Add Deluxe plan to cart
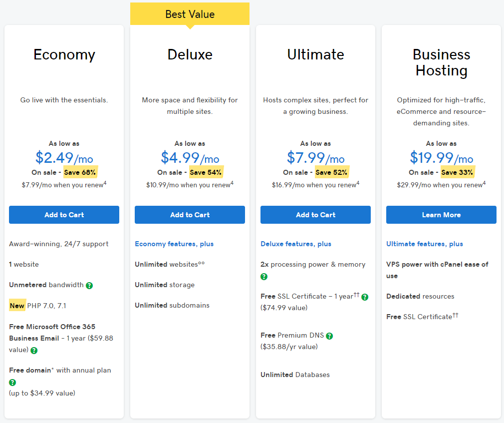This screenshot has height=423, width=504. point(190,215)
